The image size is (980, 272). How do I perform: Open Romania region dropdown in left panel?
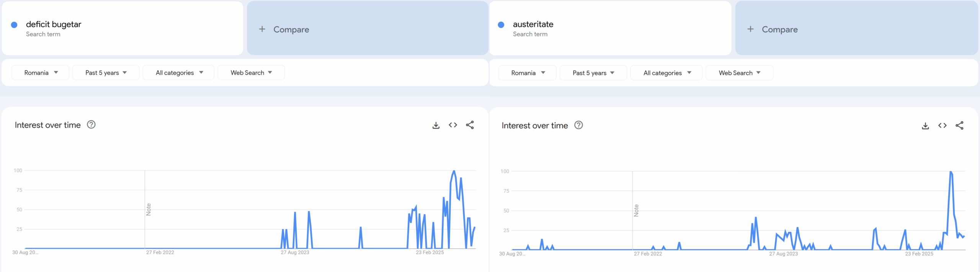coord(41,73)
